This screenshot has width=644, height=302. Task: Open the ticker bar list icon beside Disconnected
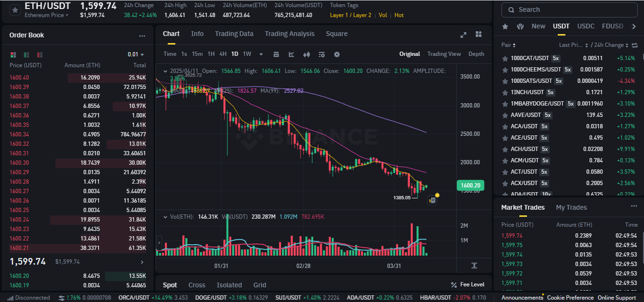tap(62, 298)
